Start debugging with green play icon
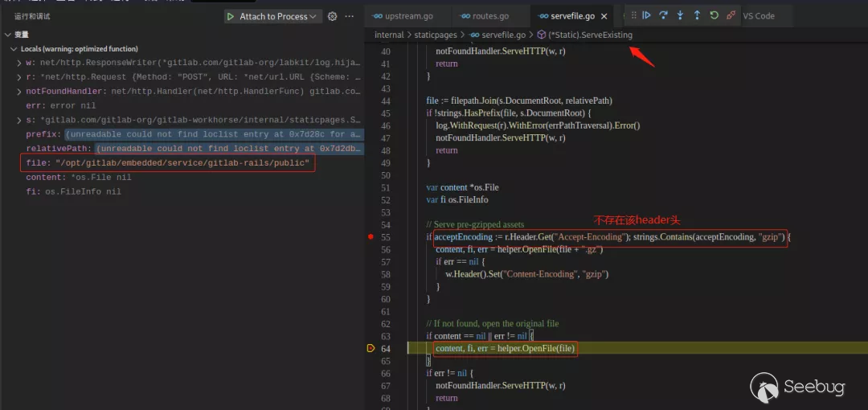Viewport: 868px width, 410px height. pos(231,16)
